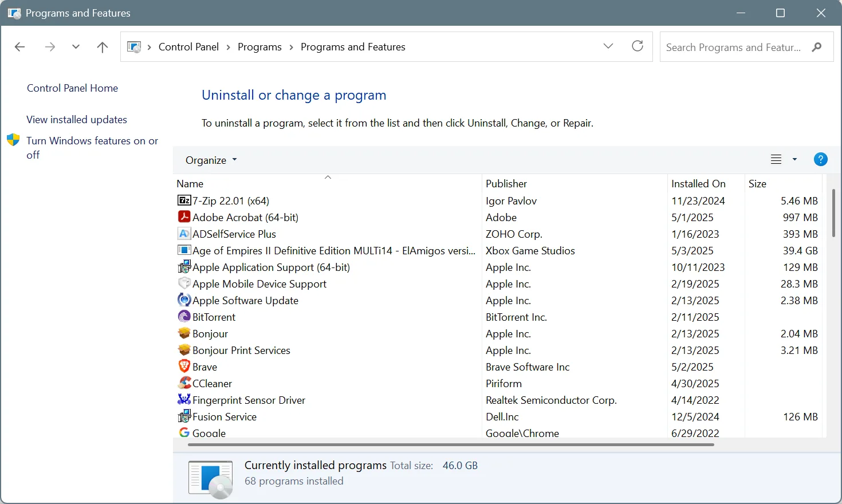Go back with the left arrow

pos(20,47)
